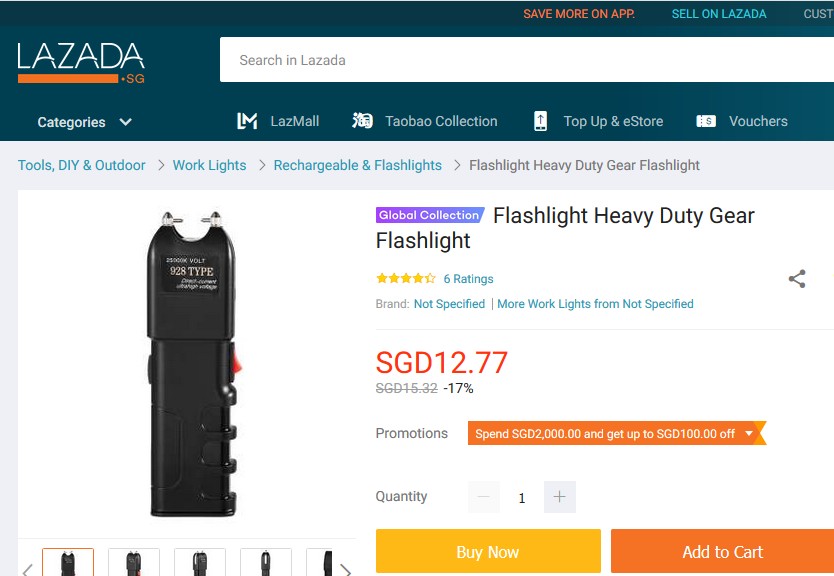Open Top Up & eStore section
The image size is (834, 576).
[539, 120]
